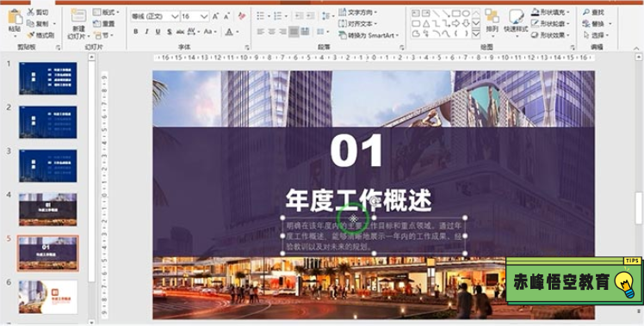Open character spacing (AV) dropdown
This screenshot has width=644, height=326.
pyautogui.click(x=193, y=32)
